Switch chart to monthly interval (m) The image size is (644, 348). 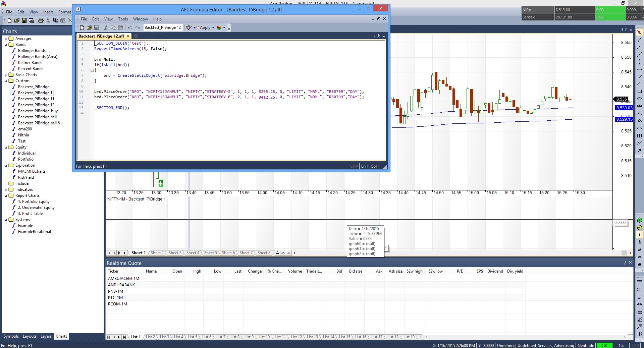[639, 265]
